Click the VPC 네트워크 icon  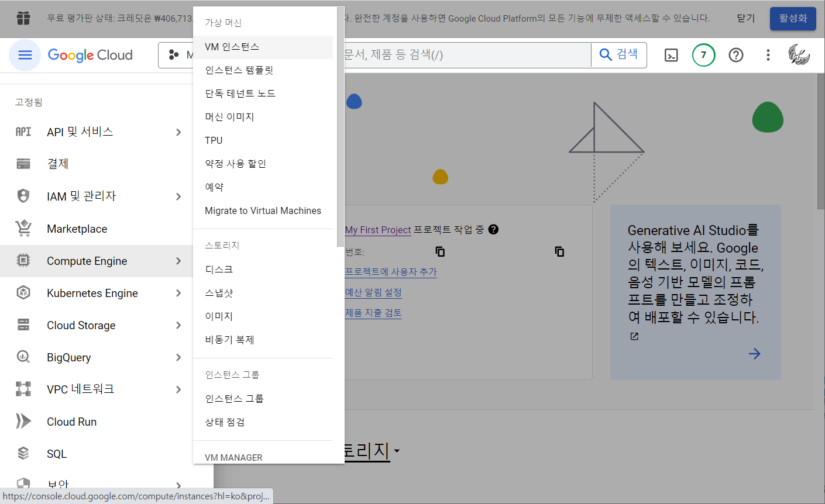click(23, 389)
